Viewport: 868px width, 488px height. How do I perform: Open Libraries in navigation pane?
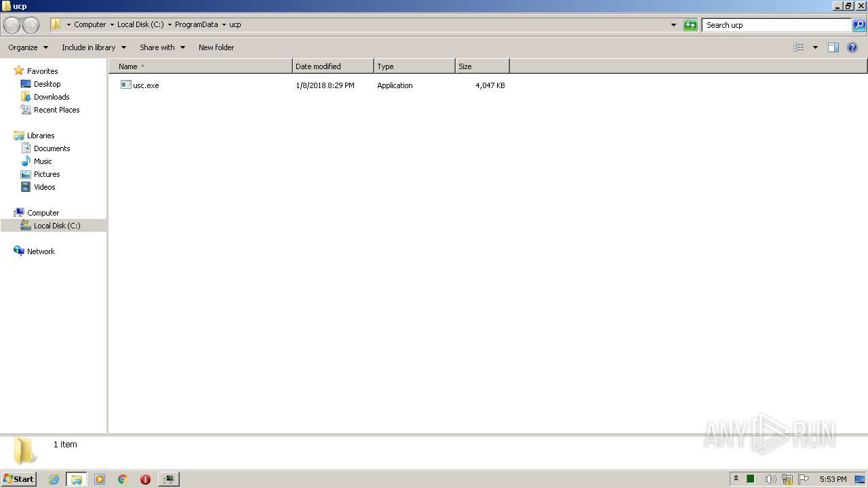coord(41,136)
